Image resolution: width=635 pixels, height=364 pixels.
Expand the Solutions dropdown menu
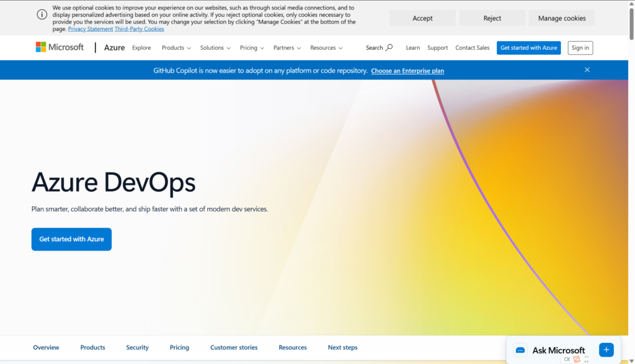tap(215, 48)
